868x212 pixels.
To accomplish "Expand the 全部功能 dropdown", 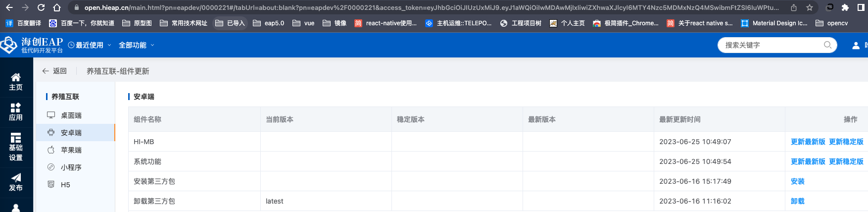I will tap(136, 45).
